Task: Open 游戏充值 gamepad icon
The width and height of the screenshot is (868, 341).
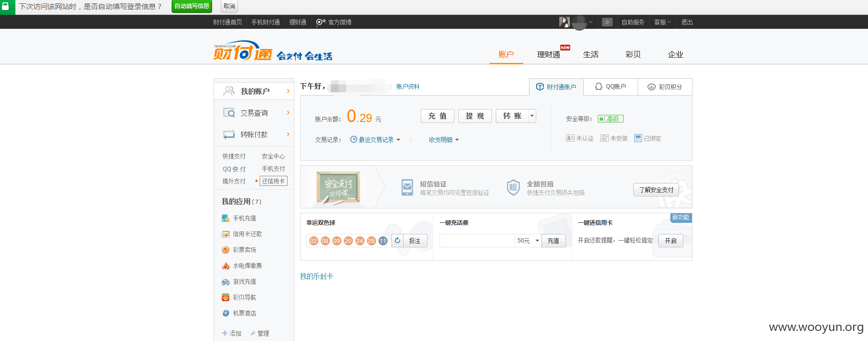Action: [226, 281]
